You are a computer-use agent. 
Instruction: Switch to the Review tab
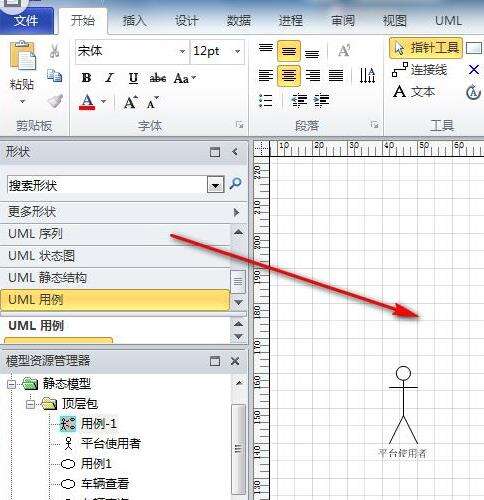click(343, 21)
